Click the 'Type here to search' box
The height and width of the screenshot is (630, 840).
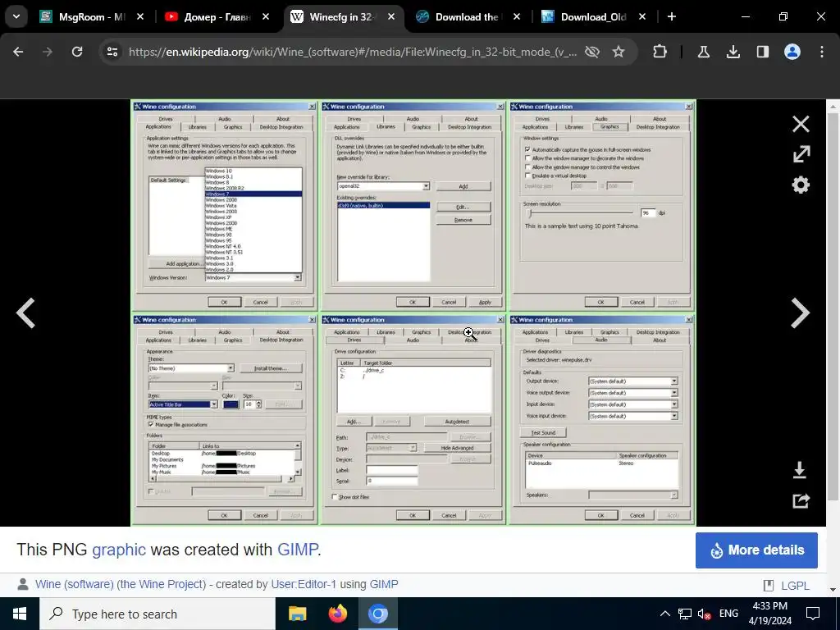(157, 614)
